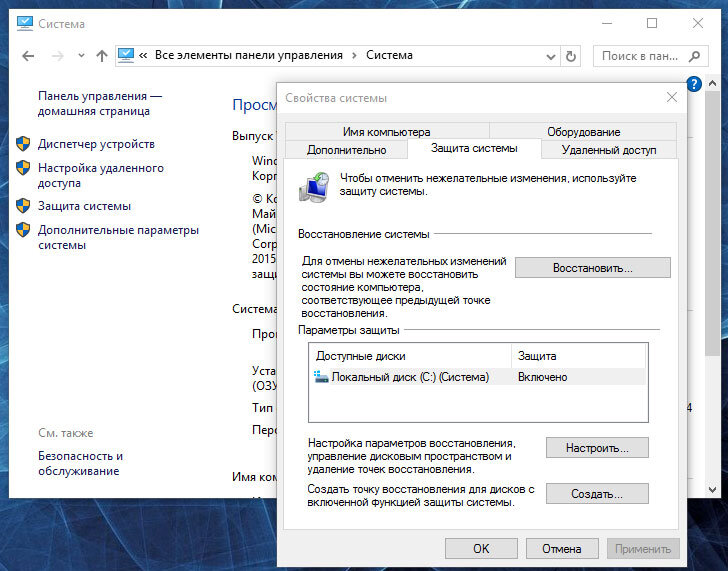Viewport: 728px width, 571px height.
Task: Click the Система window title icon
Action: 25,23
